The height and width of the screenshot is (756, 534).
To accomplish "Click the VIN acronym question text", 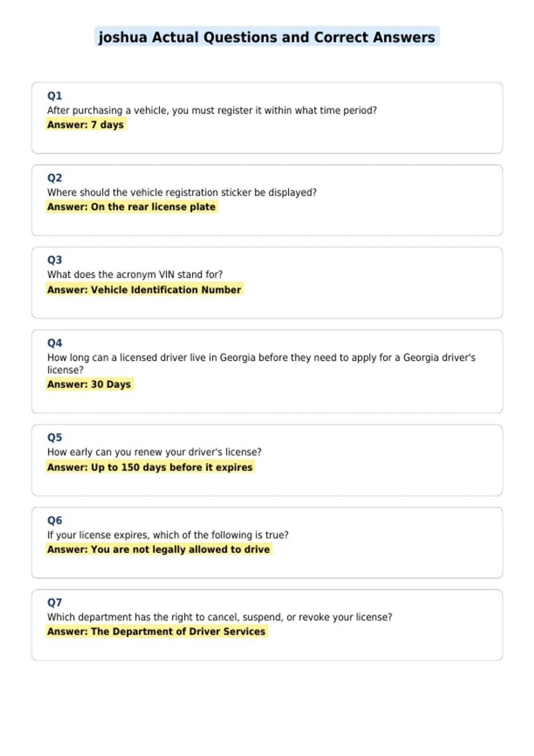I will tap(135, 274).
